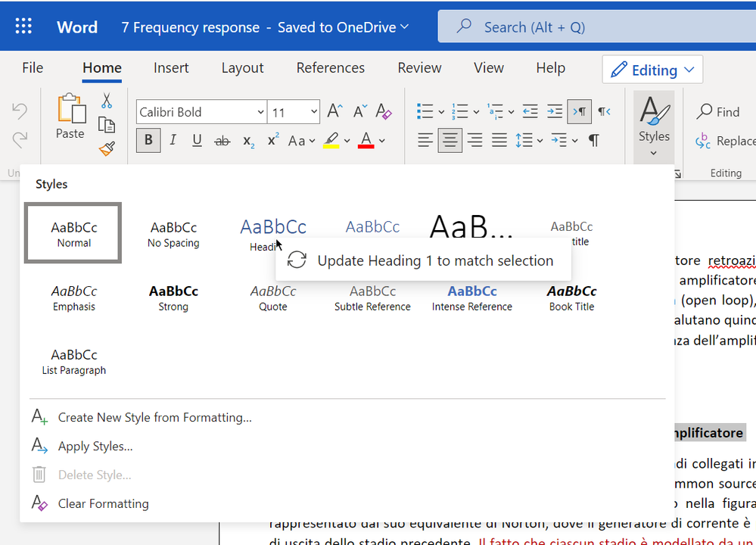Viewport: 756px width, 545px height.
Task: Open numbered list style dropdown arrow
Action: coord(476,112)
